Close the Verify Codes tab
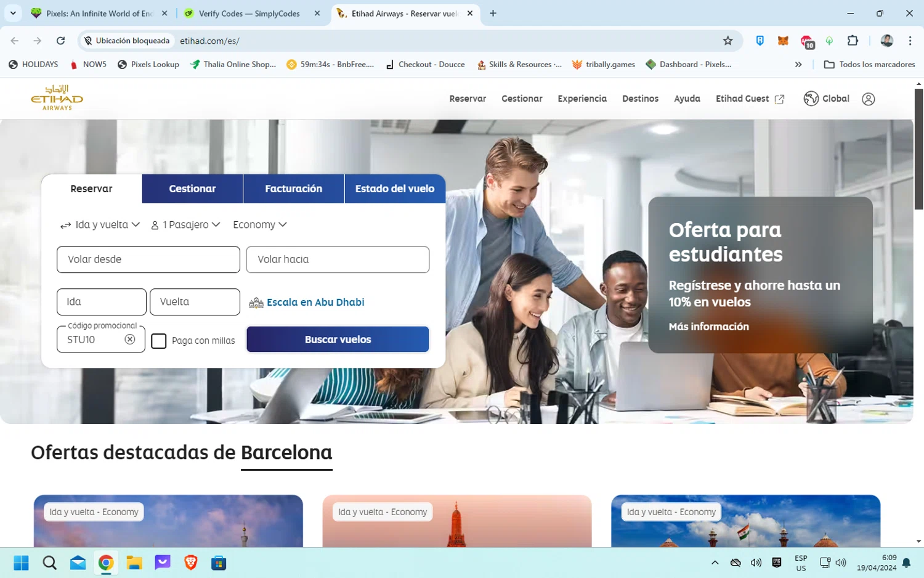924x578 pixels. [x=317, y=13]
